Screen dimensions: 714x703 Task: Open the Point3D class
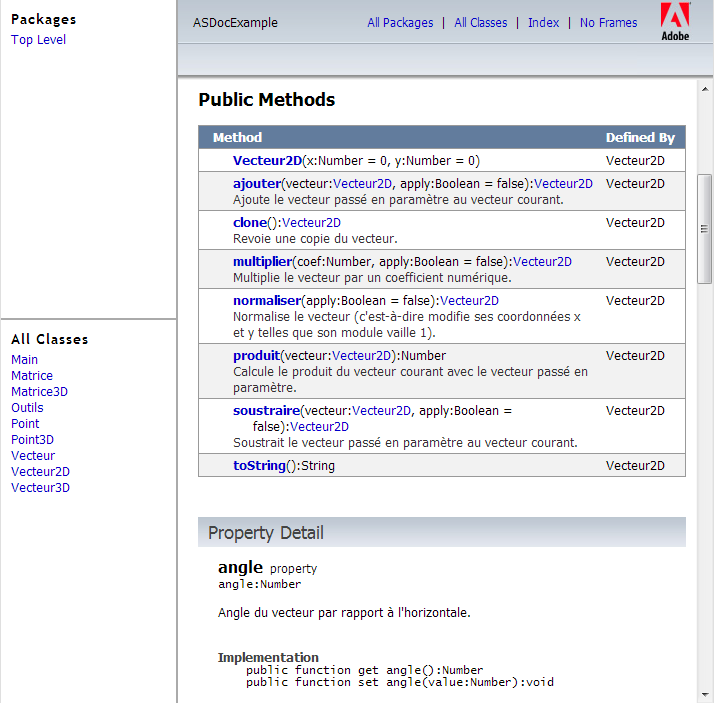click(32, 439)
